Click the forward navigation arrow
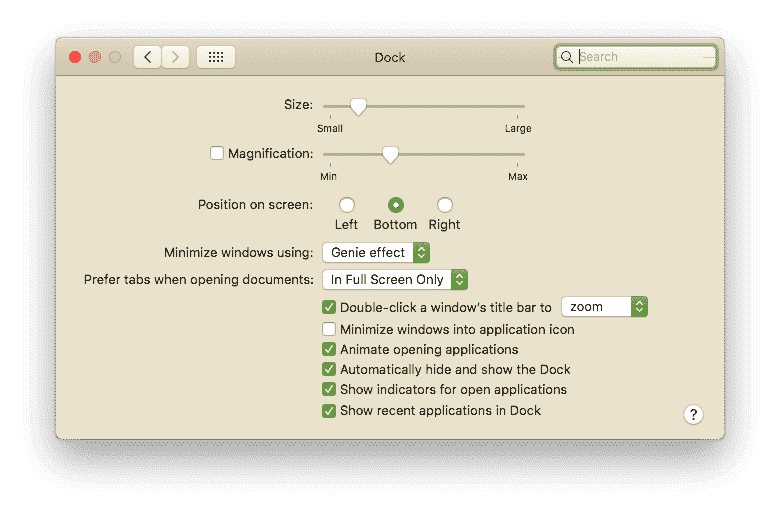The width and height of the screenshot is (780, 513). click(176, 57)
